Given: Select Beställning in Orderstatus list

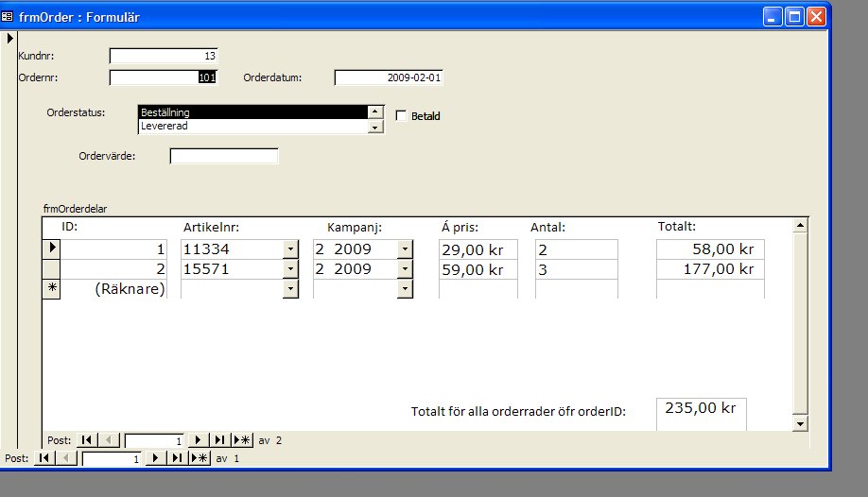Looking at the screenshot, I should tap(253, 112).
